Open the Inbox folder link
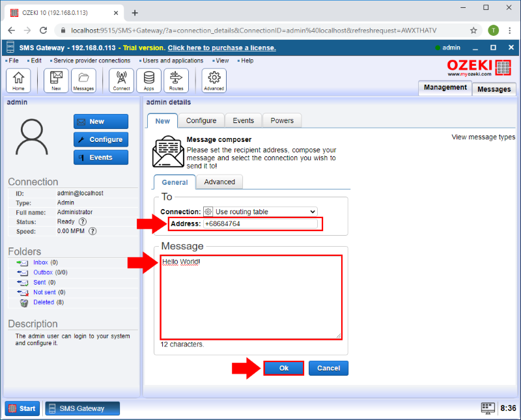This screenshot has width=521, height=420. coord(40,262)
